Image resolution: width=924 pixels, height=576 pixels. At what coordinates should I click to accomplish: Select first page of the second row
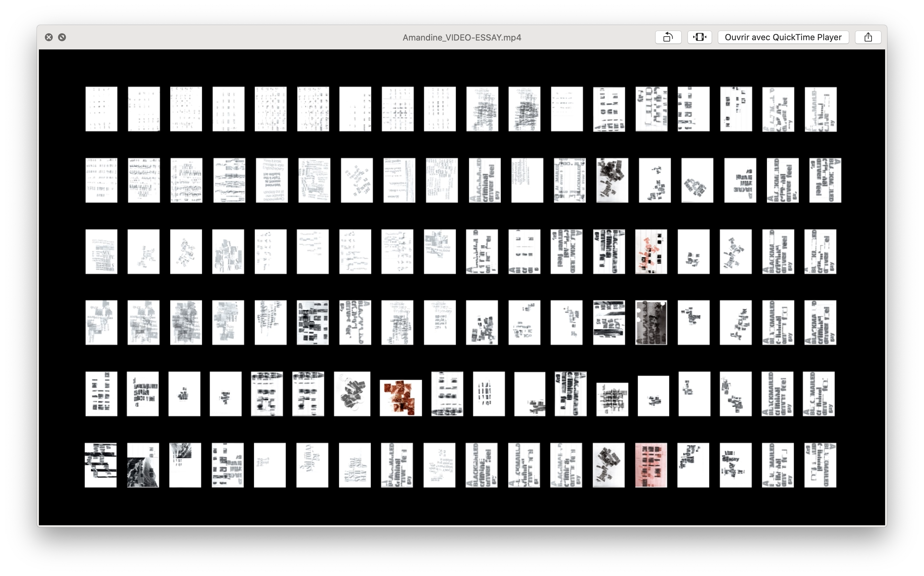coord(101,180)
